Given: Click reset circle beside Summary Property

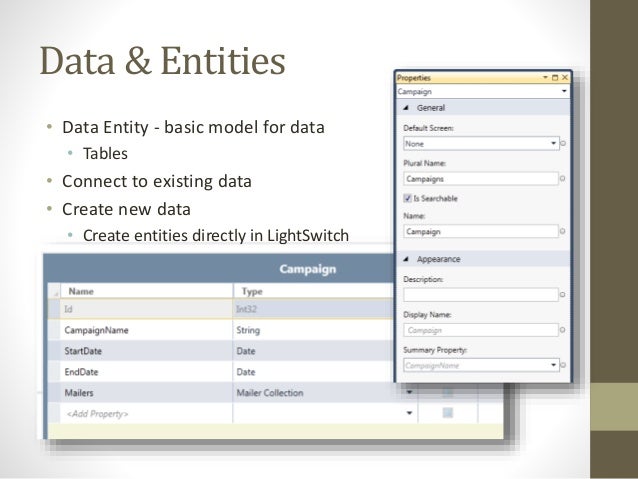Looking at the screenshot, I should click(564, 366).
